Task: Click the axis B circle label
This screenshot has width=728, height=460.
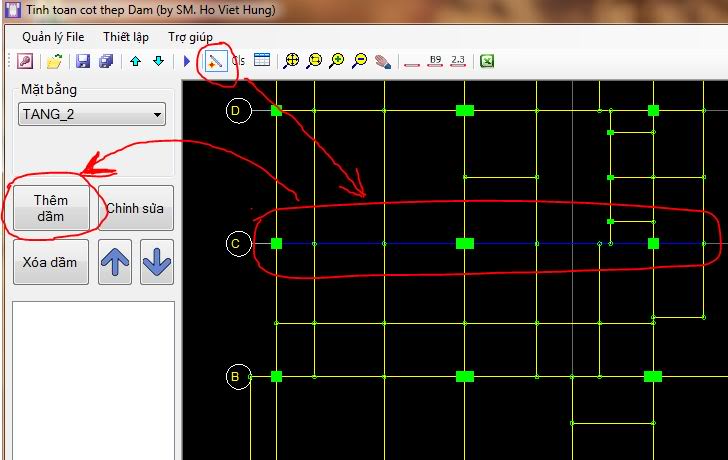Action: (238, 376)
